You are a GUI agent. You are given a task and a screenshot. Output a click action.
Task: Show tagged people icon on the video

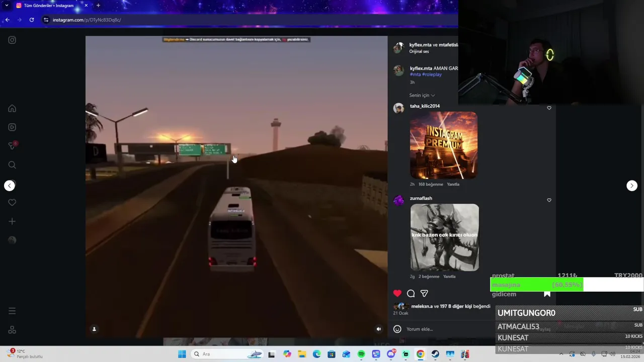click(94, 329)
